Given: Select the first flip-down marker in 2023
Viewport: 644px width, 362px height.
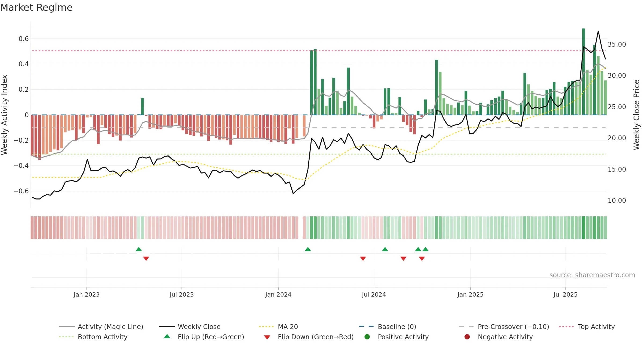Looking at the screenshot, I should pos(146,258).
